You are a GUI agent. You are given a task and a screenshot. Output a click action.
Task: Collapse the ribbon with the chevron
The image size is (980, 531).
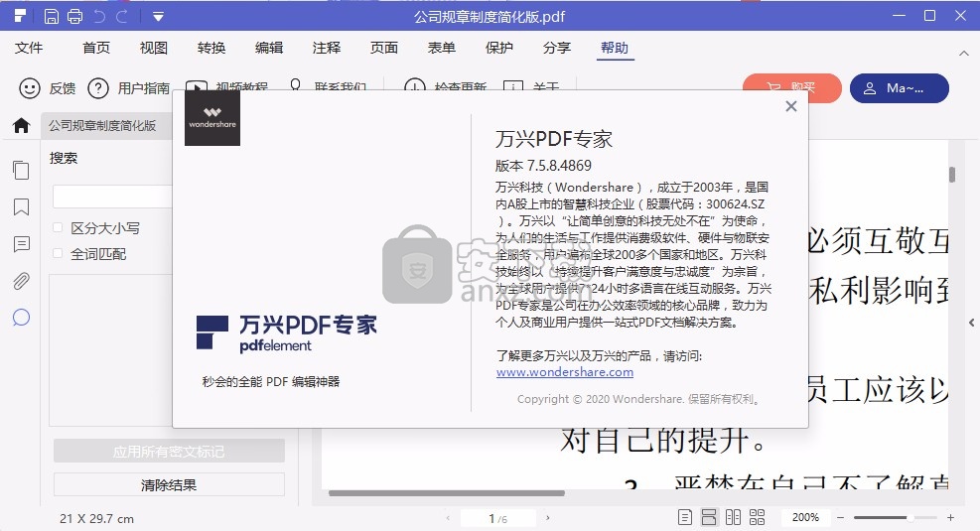(x=964, y=54)
